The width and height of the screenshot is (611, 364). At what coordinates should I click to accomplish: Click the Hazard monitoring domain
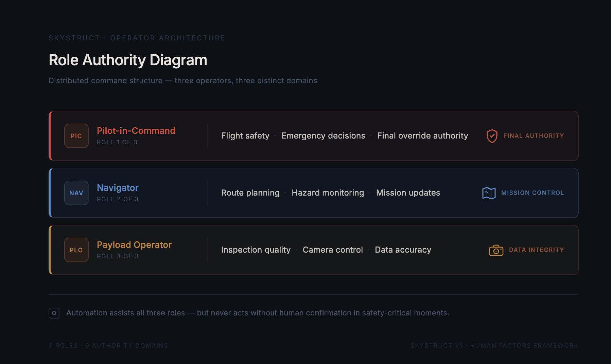tap(328, 193)
